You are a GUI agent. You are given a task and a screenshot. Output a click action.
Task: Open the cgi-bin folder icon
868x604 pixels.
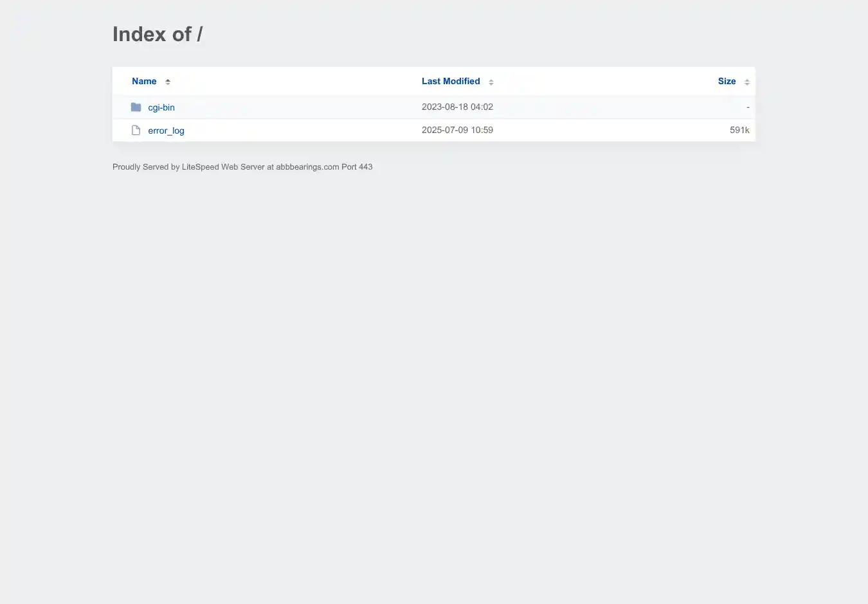coord(136,107)
